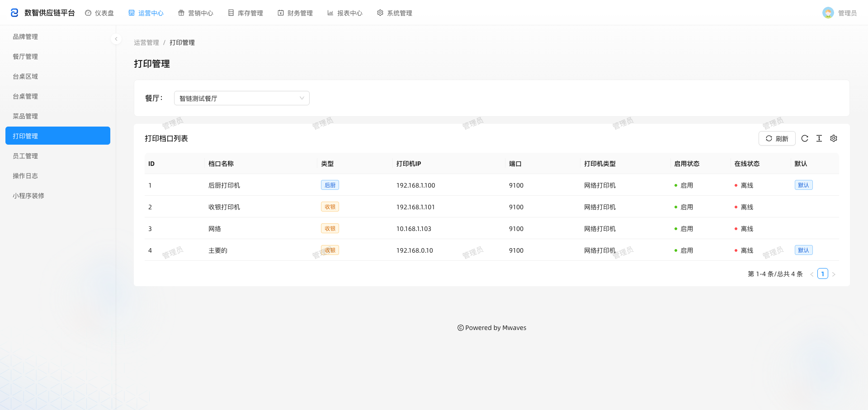Go to 小程序装修 in sidebar

point(58,196)
